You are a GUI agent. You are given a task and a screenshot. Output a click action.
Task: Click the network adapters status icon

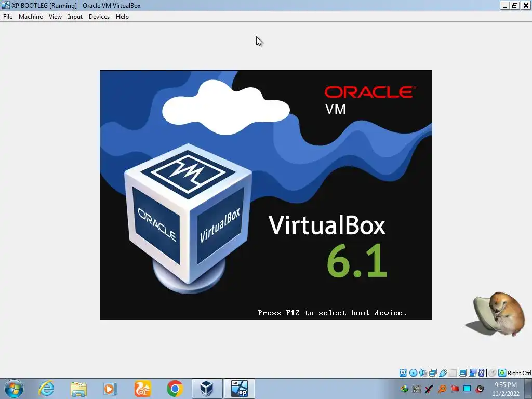point(433,373)
